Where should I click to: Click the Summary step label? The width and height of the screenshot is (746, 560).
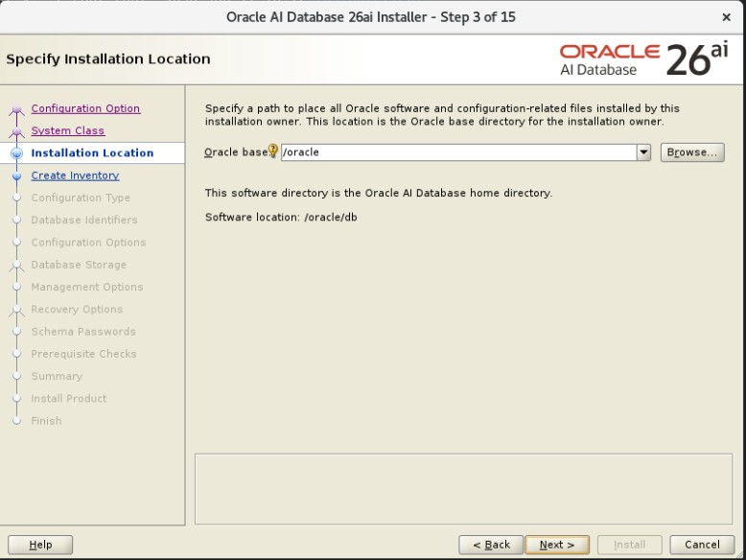[57, 376]
